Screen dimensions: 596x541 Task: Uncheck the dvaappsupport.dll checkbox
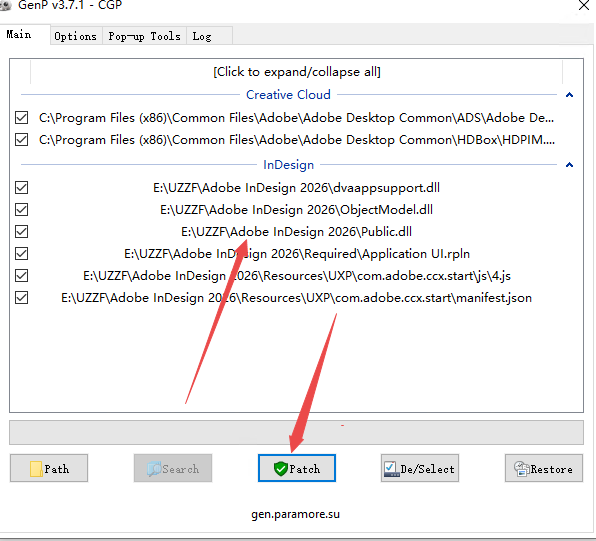(21, 187)
